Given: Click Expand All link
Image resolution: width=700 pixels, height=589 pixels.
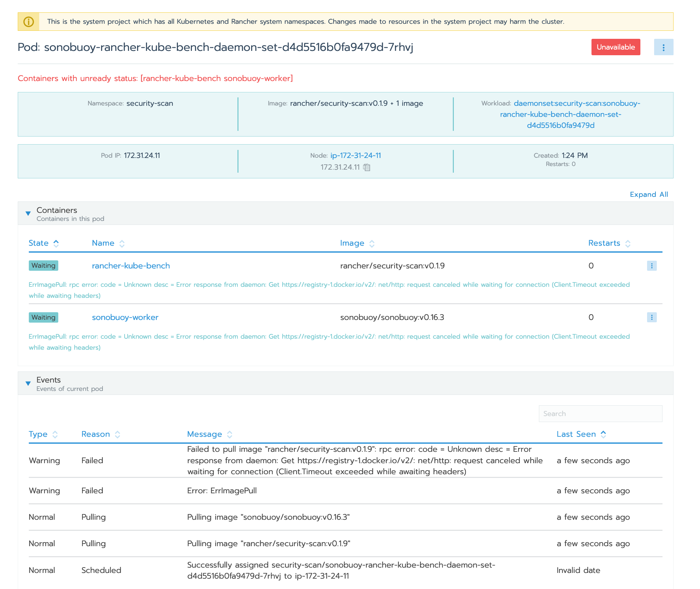Looking at the screenshot, I should pyautogui.click(x=648, y=194).
